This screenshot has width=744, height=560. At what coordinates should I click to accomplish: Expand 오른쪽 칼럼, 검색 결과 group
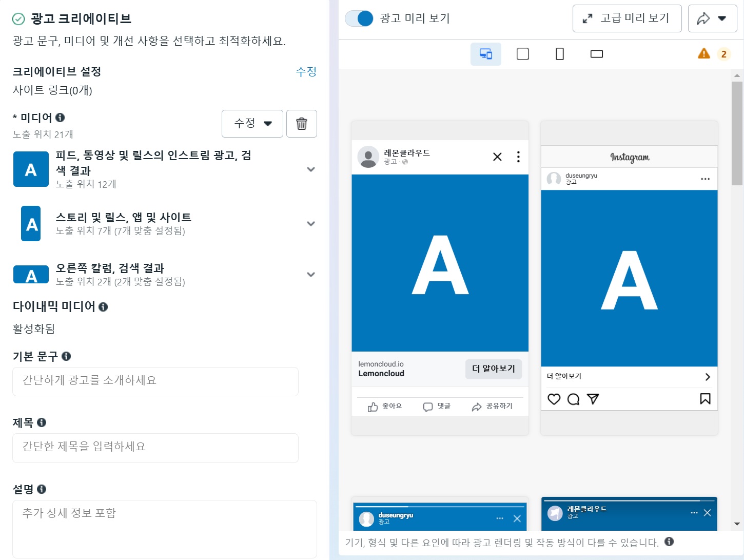click(x=311, y=275)
